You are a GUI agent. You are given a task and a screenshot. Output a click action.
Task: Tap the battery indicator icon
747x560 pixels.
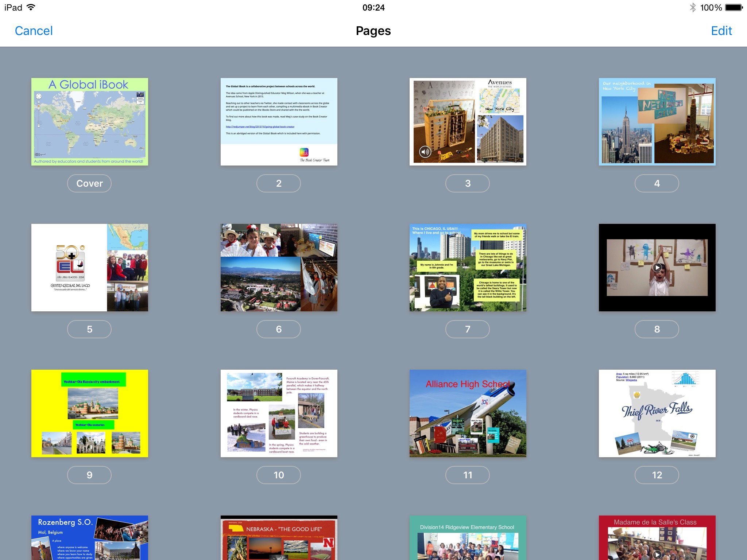tap(734, 7)
